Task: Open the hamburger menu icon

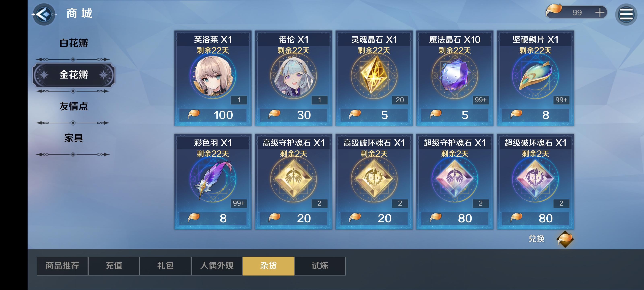Action: 626,14
